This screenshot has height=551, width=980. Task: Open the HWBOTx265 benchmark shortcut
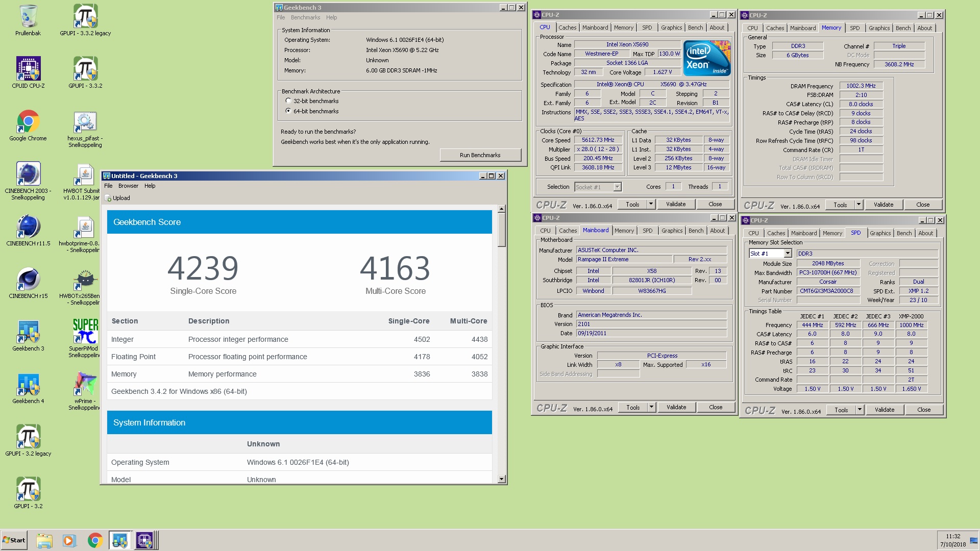(80, 286)
